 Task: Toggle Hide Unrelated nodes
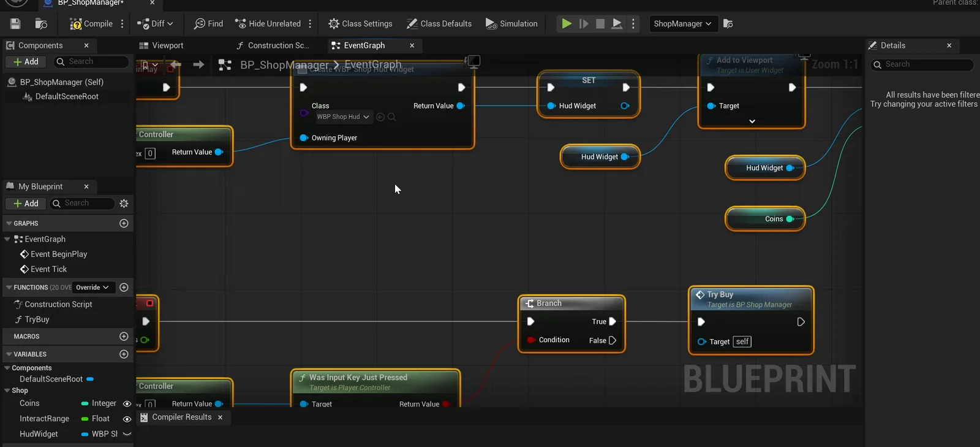[268, 24]
